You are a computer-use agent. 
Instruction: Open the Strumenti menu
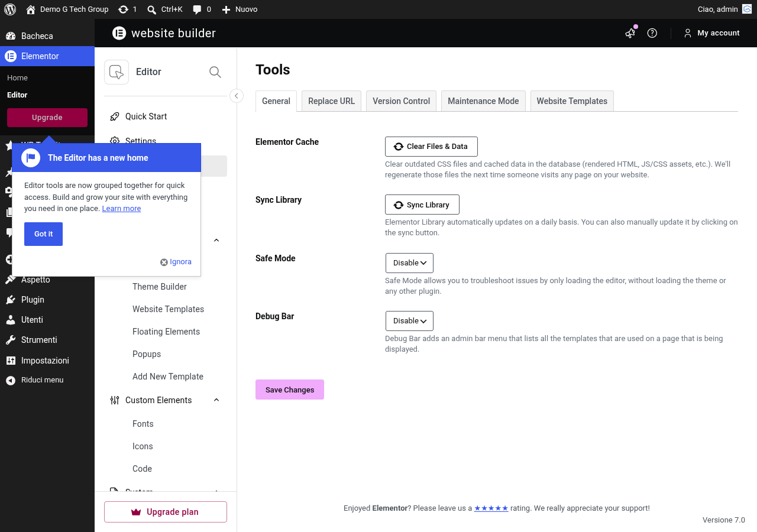click(x=47, y=340)
